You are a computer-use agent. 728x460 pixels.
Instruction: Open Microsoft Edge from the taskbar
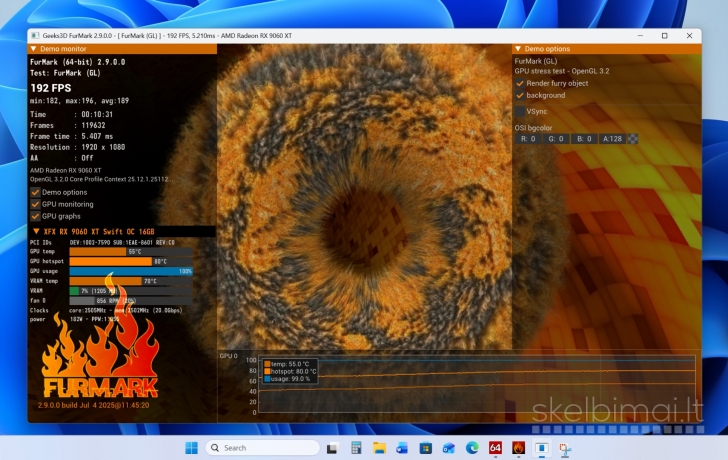pyautogui.click(x=472, y=448)
